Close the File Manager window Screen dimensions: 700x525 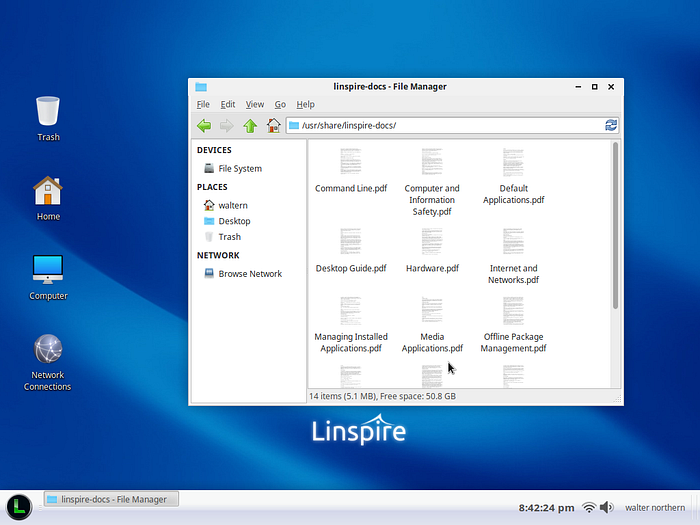(x=611, y=87)
